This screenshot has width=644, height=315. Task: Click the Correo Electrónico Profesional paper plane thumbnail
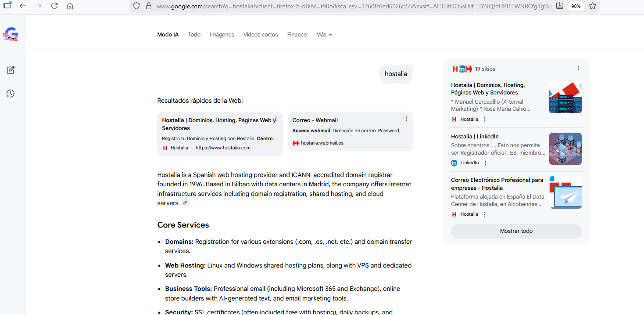(565, 192)
